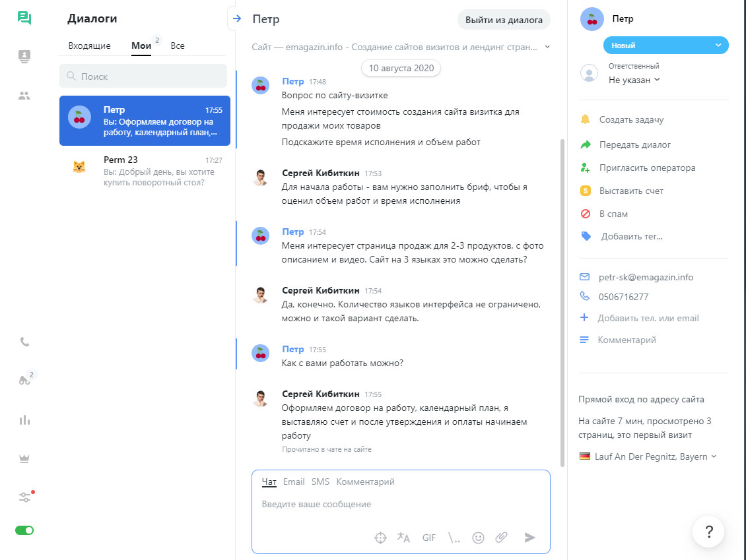Click the cat avatar of Perm 23
The image size is (746, 560).
coord(79,166)
